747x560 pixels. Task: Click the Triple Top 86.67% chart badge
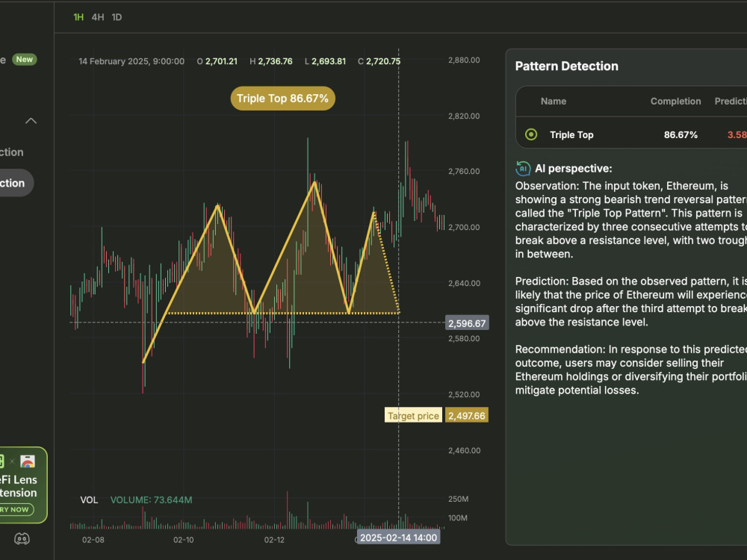click(282, 98)
